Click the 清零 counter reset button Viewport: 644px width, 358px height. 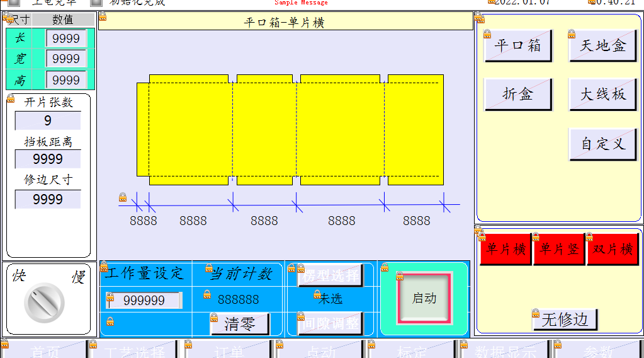(240, 325)
